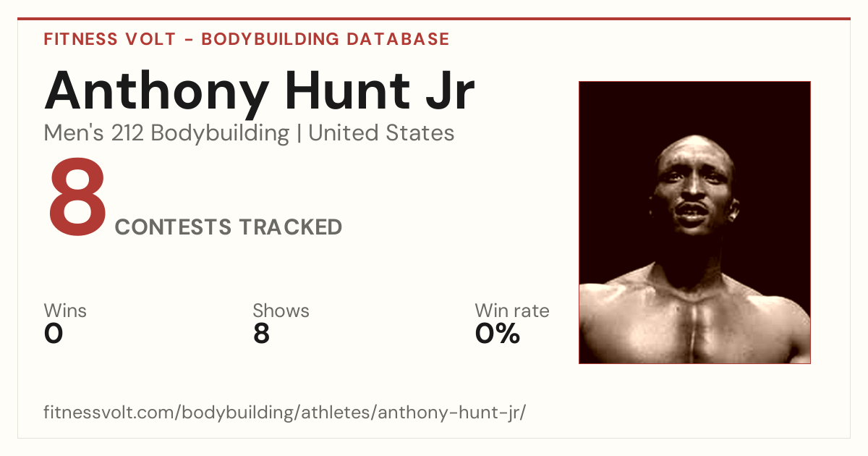Click the large red 8 contest count
The height and width of the screenshot is (456, 868).
[x=77, y=196]
